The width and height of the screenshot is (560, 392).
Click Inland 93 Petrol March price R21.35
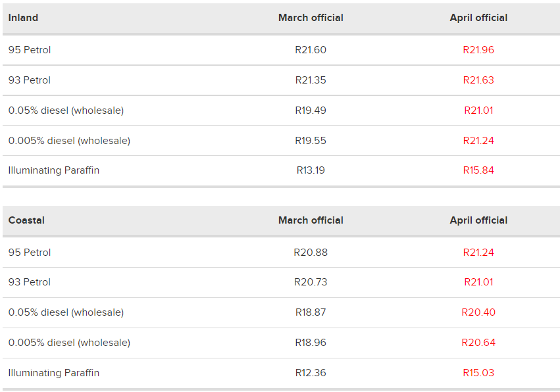point(311,80)
